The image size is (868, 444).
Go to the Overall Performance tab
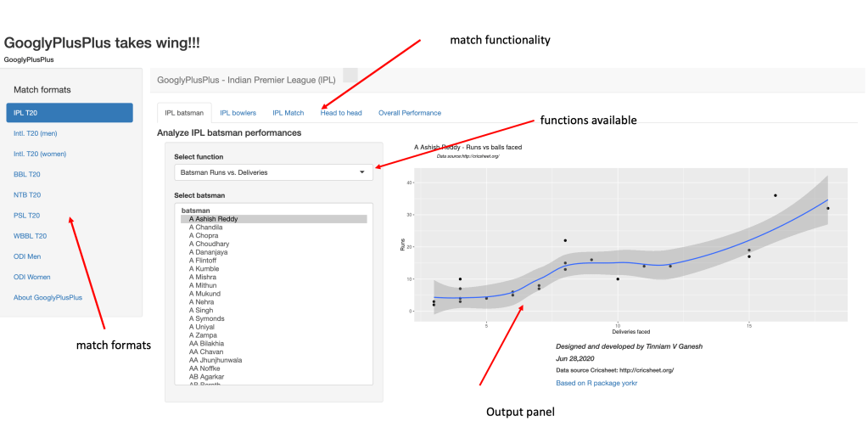pyautogui.click(x=409, y=113)
